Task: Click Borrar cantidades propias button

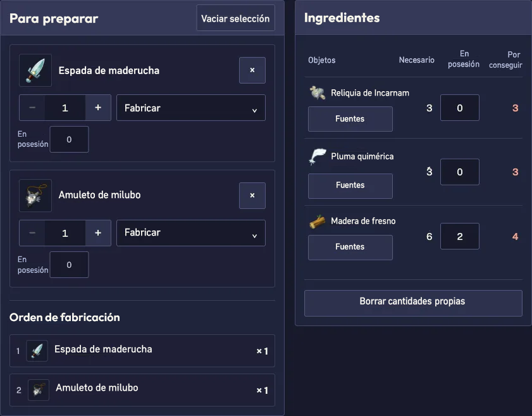Action: pyautogui.click(x=413, y=303)
